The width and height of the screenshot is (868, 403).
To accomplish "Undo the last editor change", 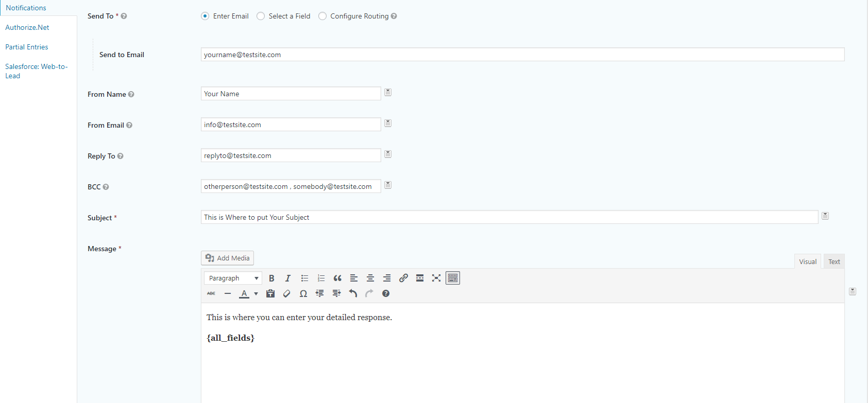I will pyautogui.click(x=353, y=294).
